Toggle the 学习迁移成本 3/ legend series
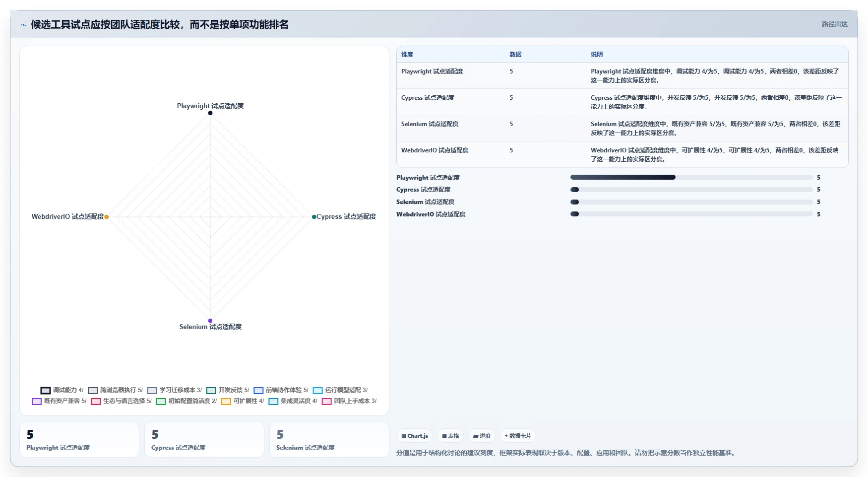The height and width of the screenshot is (477, 868). pyautogui.click(x=175, y=390)
